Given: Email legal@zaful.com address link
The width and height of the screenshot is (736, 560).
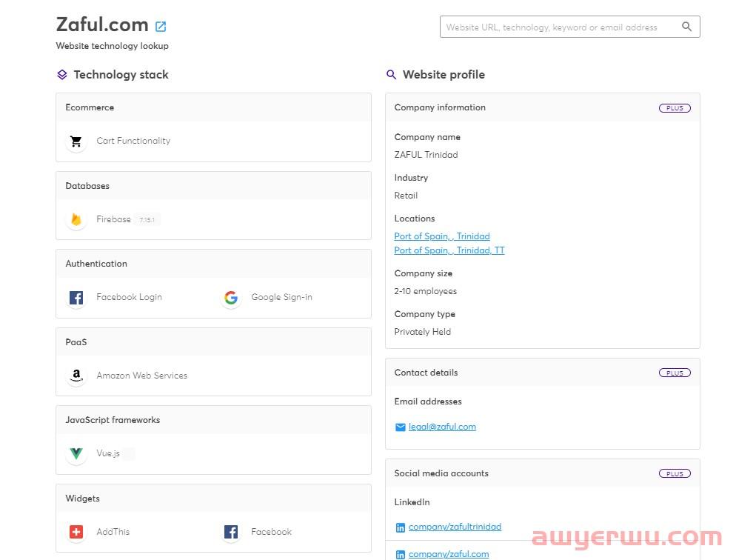Looking at the screenshot, I should point(442,427).
